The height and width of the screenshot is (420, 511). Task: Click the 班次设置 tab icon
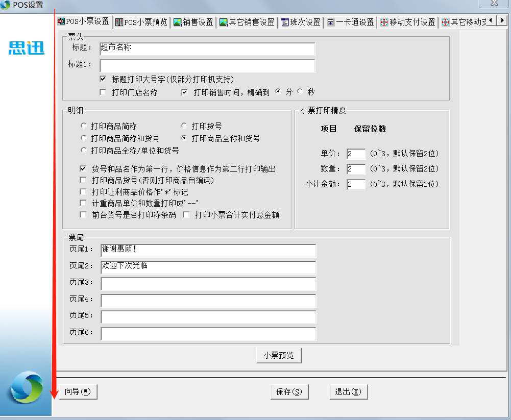pyautogui.click(x=285, y=22)
